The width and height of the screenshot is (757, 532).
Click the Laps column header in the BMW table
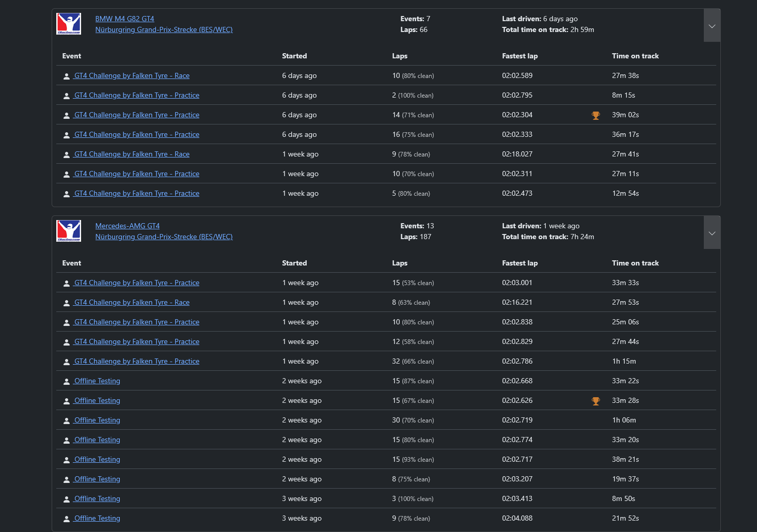click(x=400, y=56)
